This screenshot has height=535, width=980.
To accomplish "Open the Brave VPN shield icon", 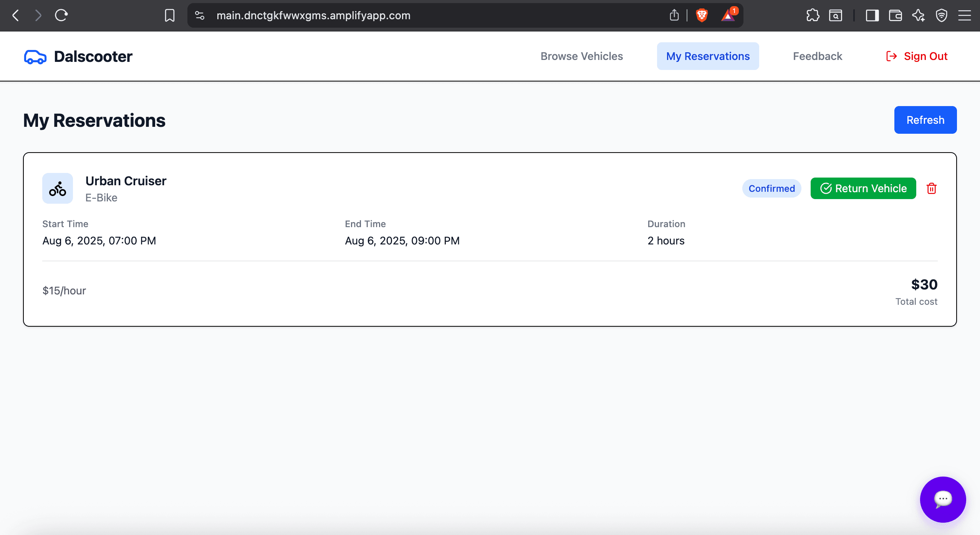I will 941,15.
